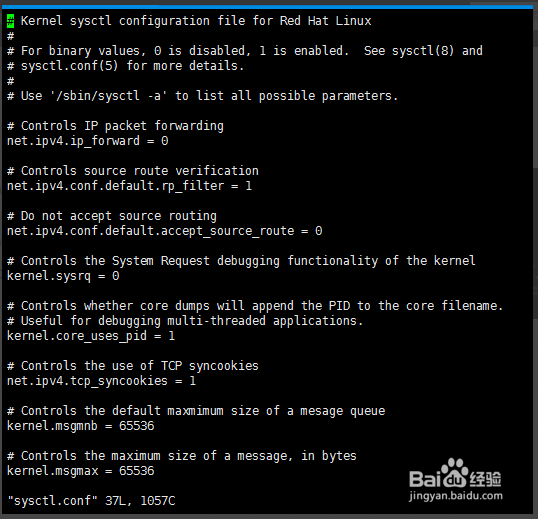Click the net.ipv4.ip_forward = 0 line
538x519 pixels.
click(x=87, y=141)
